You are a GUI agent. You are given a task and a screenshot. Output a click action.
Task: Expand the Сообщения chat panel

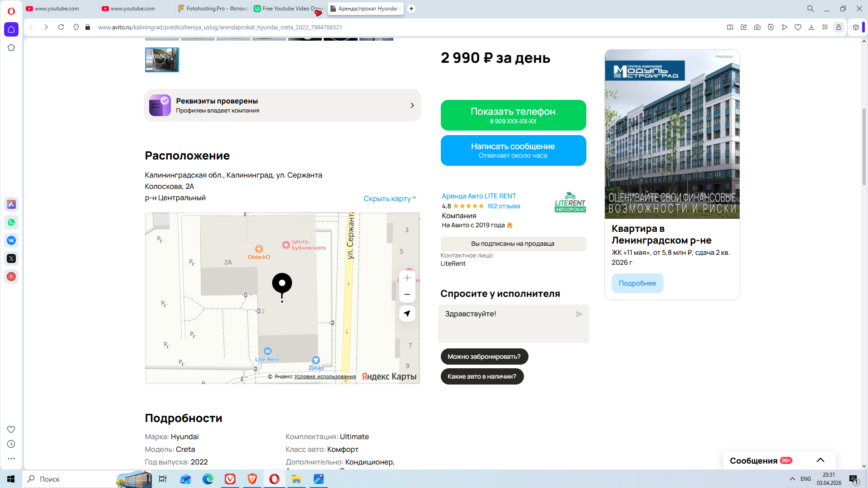click(x=820, y=460)
